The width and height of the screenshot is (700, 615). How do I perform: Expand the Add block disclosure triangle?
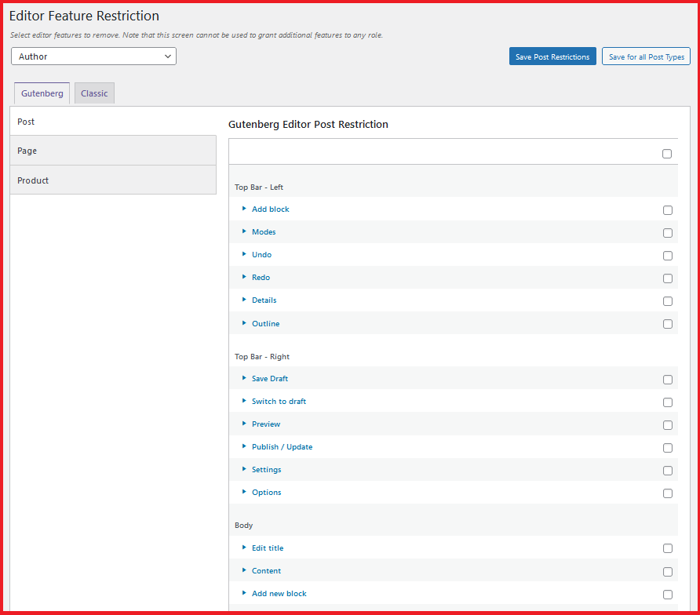pyautogui.click(x=244, y=209)
